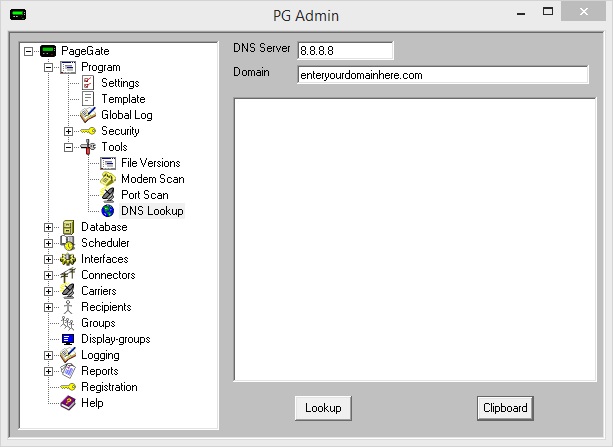Click the Connectors antenna icon
Viewport: 613px width, 447px height.
coord(68,275)
